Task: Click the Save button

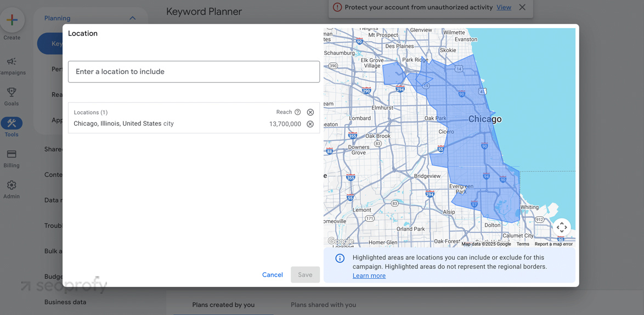Action: 305,275
